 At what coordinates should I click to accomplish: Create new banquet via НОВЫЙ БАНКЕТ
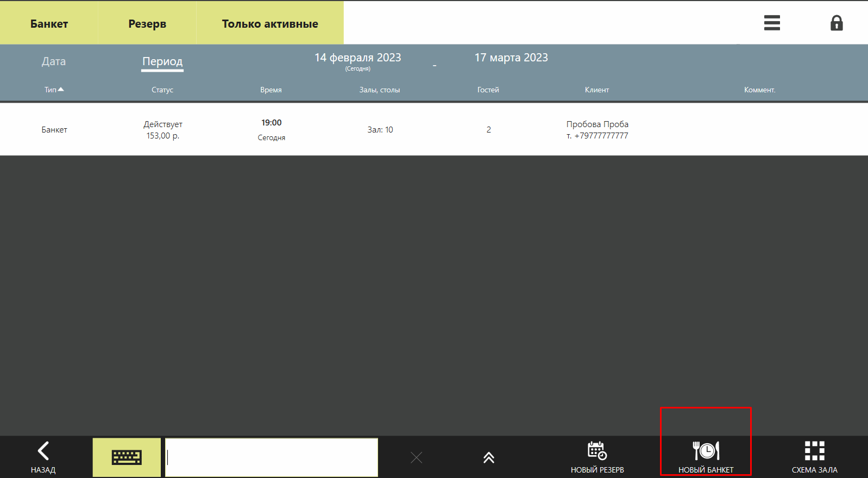(x=706, y=457)
